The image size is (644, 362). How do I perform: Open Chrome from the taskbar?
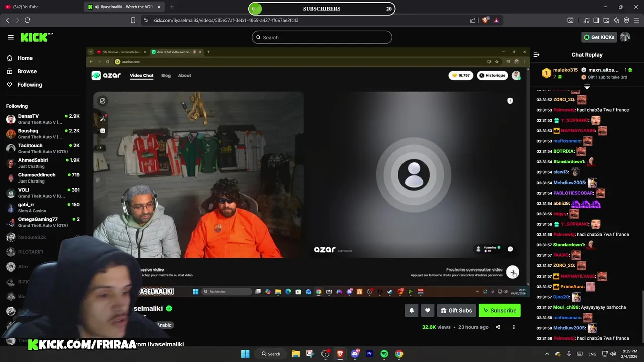pos(399,354)
